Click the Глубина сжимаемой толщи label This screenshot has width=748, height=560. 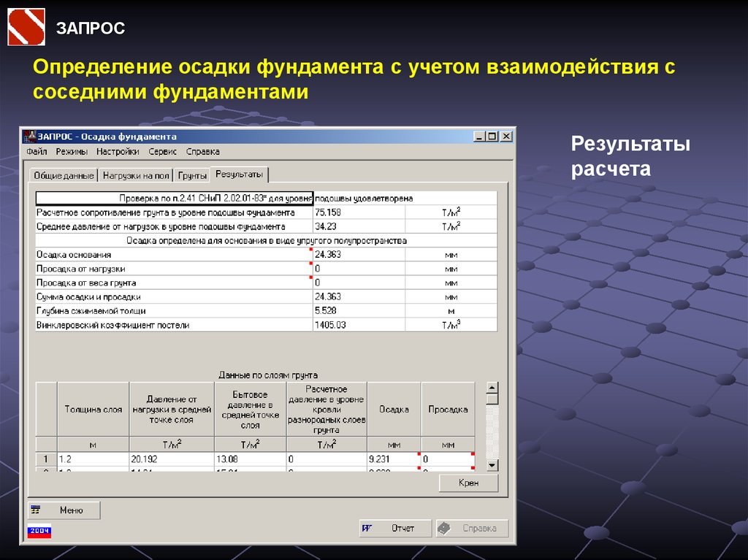[91, 311]
